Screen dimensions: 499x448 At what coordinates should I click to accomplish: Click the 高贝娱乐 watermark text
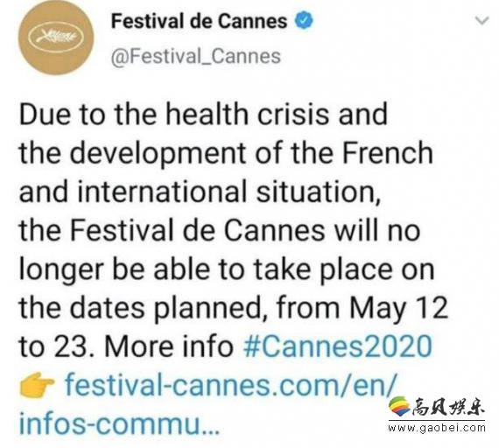coord(448,407)
